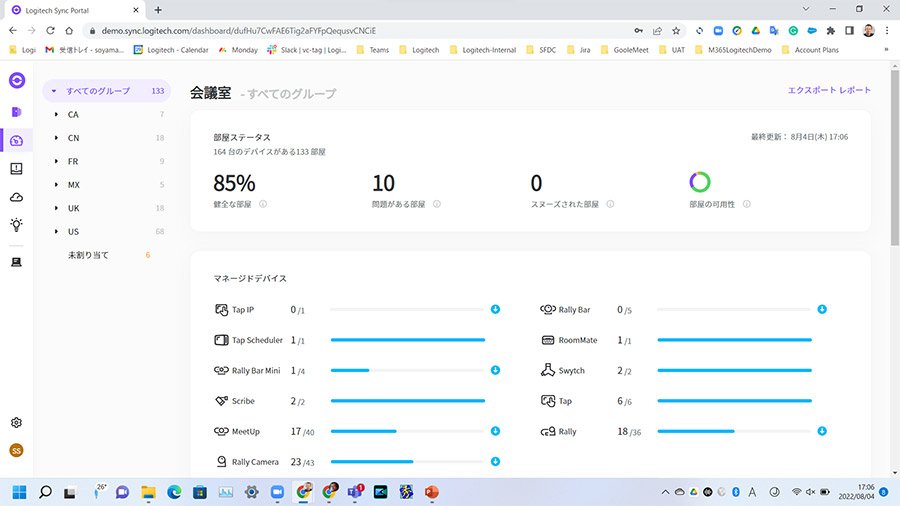Open the Monday bookmark

coord(238,50)
